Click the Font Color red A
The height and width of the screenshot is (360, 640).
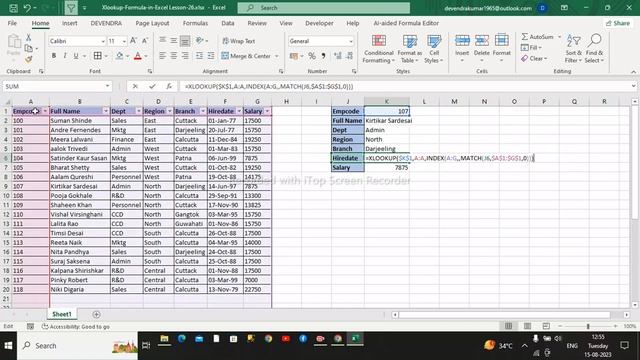138,56
